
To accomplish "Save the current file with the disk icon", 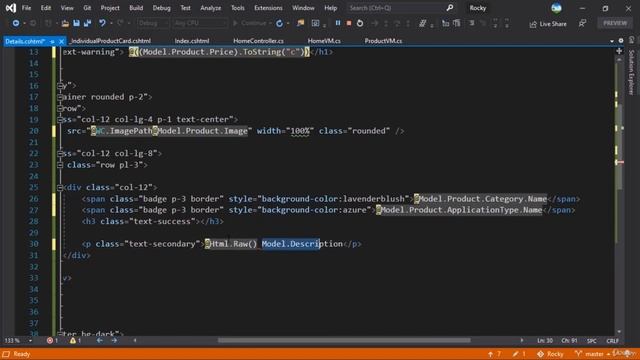I will click(x=76, y=23).
